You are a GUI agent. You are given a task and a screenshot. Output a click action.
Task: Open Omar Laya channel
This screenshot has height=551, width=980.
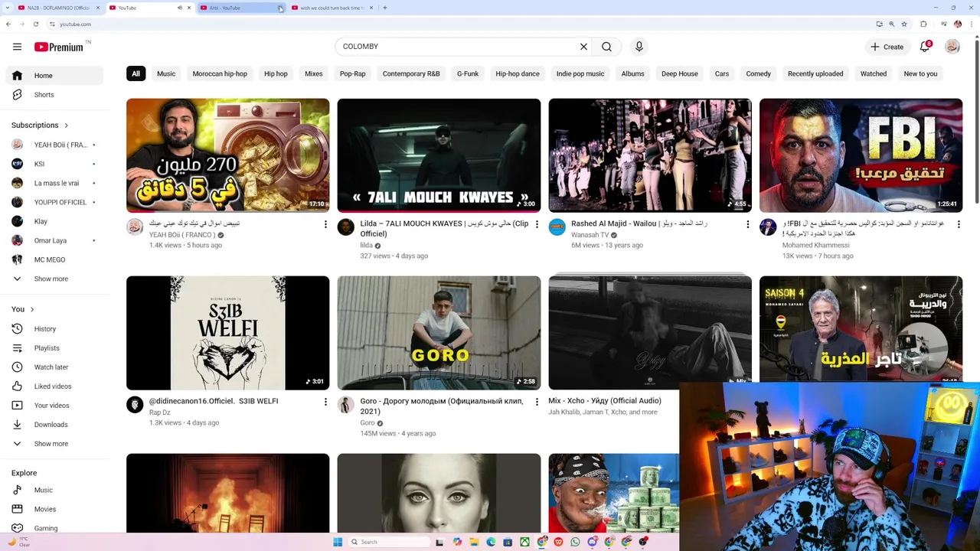[x=54, y=240]
